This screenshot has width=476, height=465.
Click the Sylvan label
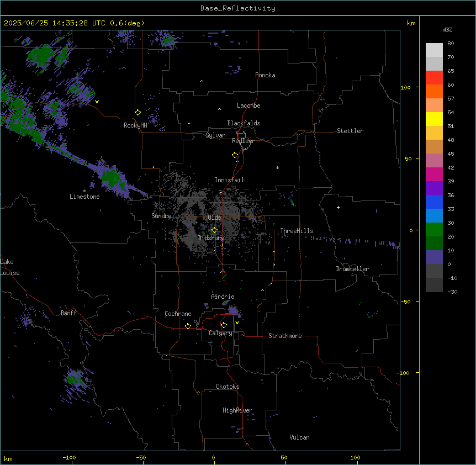click(215, 135)
